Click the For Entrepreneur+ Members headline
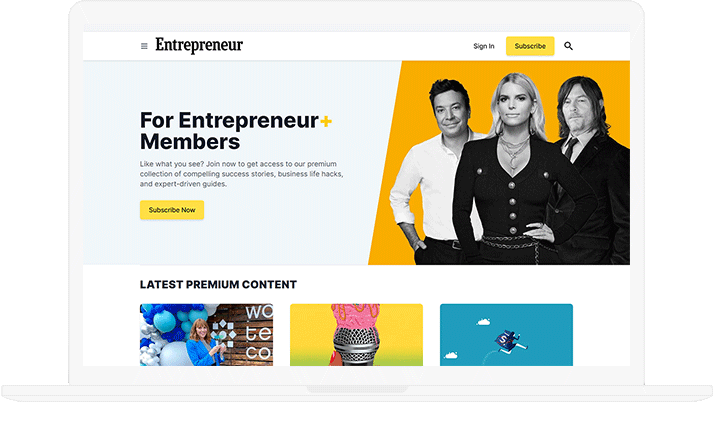The image size is (715, 430). pos(236,131)
